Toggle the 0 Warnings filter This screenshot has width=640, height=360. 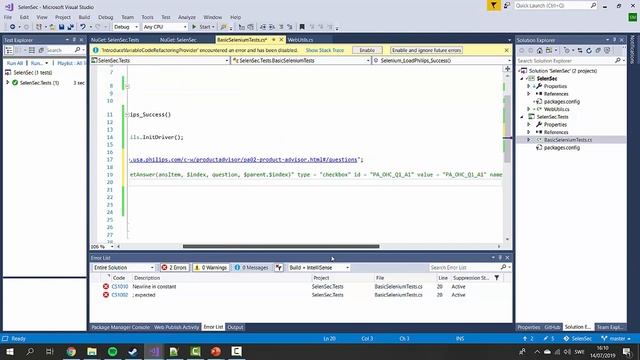click(x=210, y=267)
